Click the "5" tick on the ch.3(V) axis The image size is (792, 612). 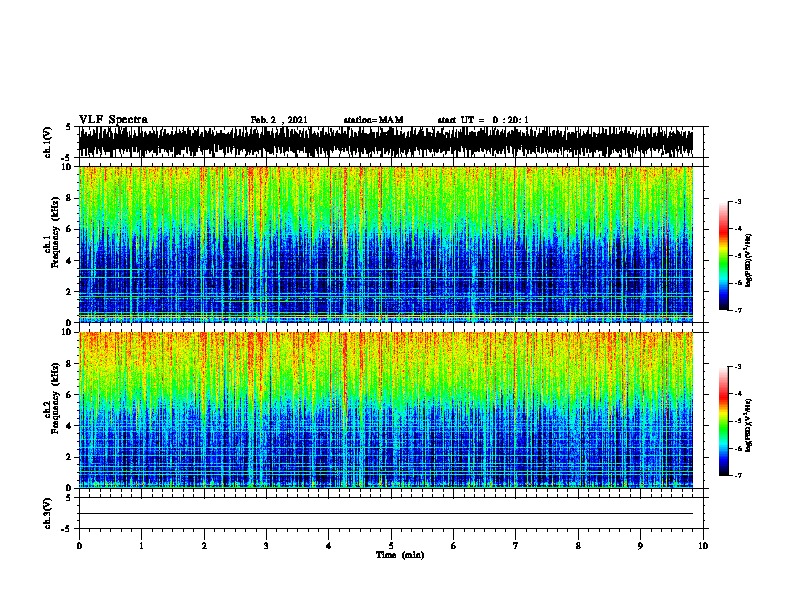coord(68,498)
